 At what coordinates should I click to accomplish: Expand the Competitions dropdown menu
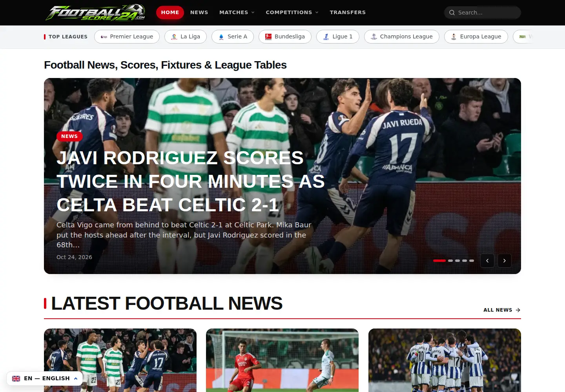point(292,13)
